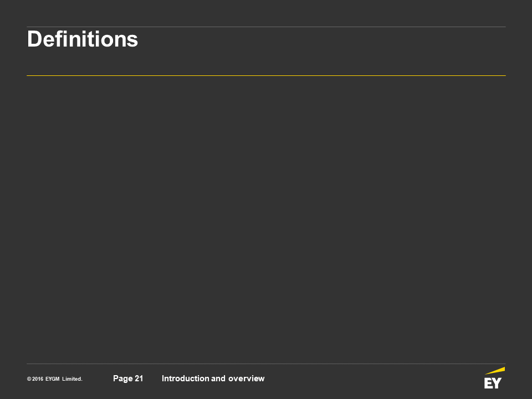Select the Introduction and overview footer text
Viewport: 532px width, 399px height.
[213, 378]
